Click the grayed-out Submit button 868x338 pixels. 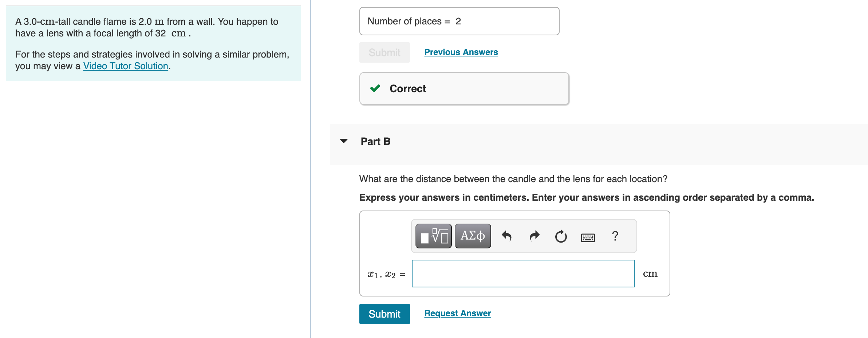tap(384, 52)
